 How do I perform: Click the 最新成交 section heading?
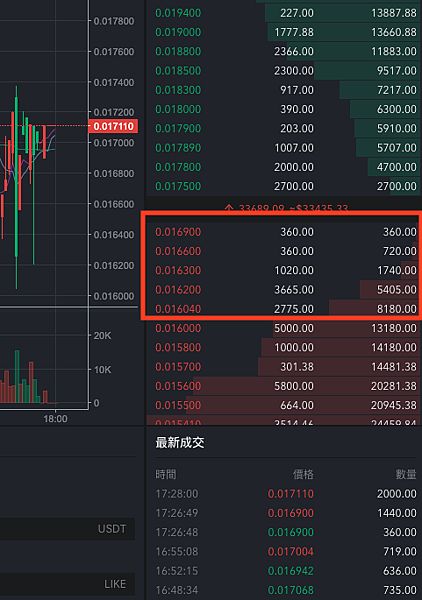click(180, 443)
